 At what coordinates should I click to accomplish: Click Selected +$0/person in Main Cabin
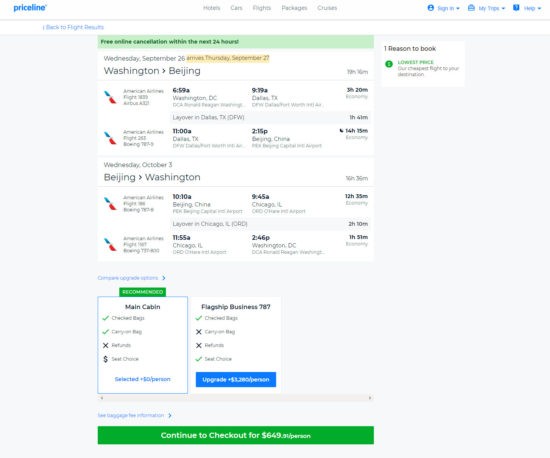(x=142, y=379)
